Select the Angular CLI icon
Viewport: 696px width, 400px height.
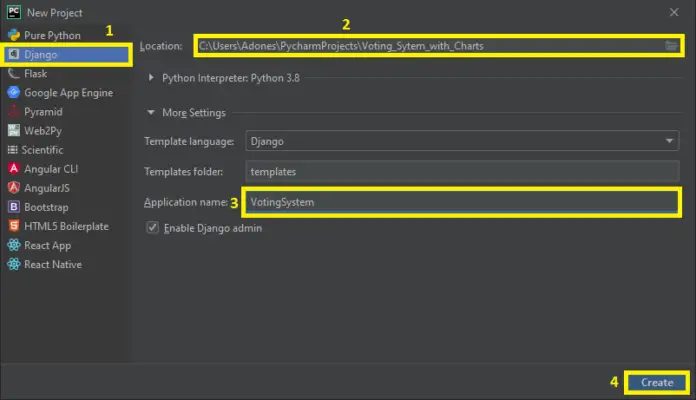(15, 168)
